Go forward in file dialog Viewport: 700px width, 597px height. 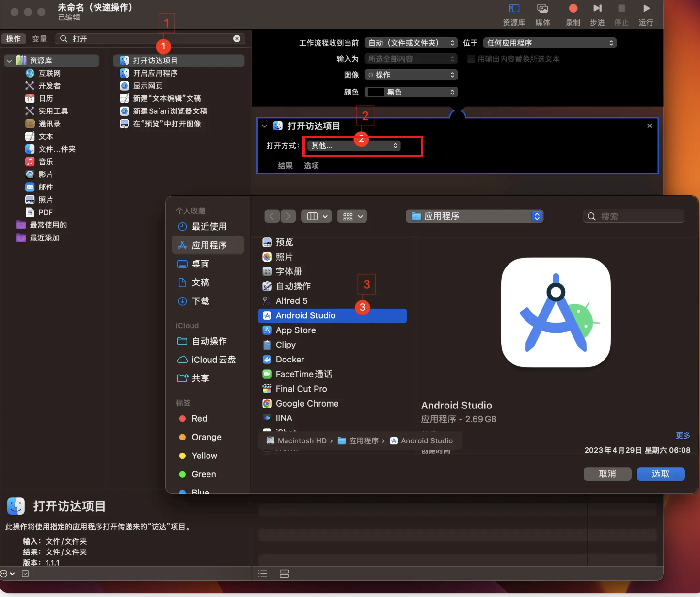pos(288,216)
